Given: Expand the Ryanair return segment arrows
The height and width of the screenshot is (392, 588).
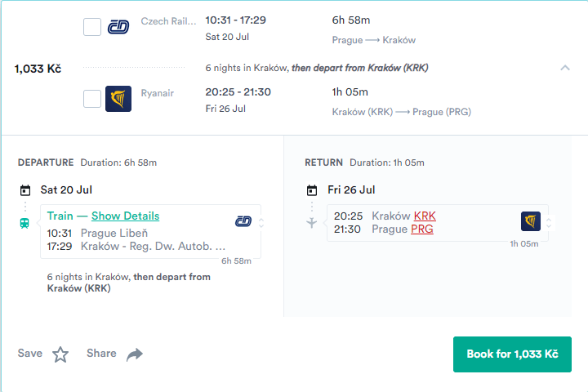Looking at the screenshot, I should point(548,222).
